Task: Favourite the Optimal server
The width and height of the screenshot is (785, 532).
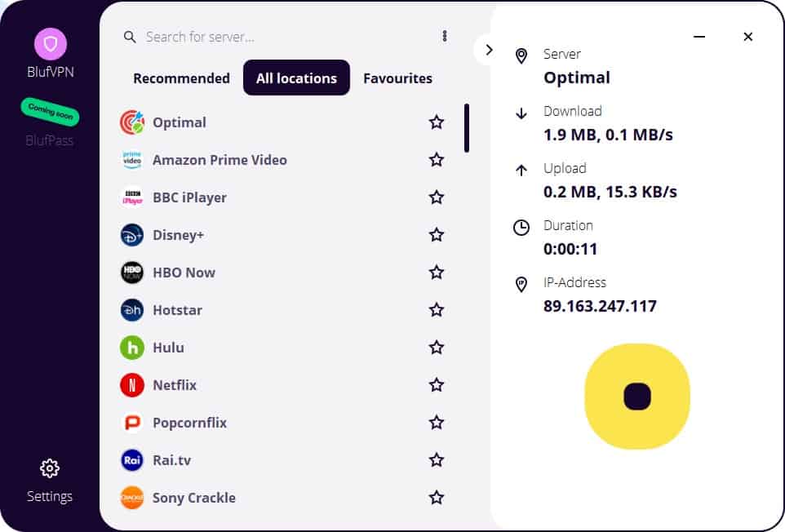Action: 437,122
